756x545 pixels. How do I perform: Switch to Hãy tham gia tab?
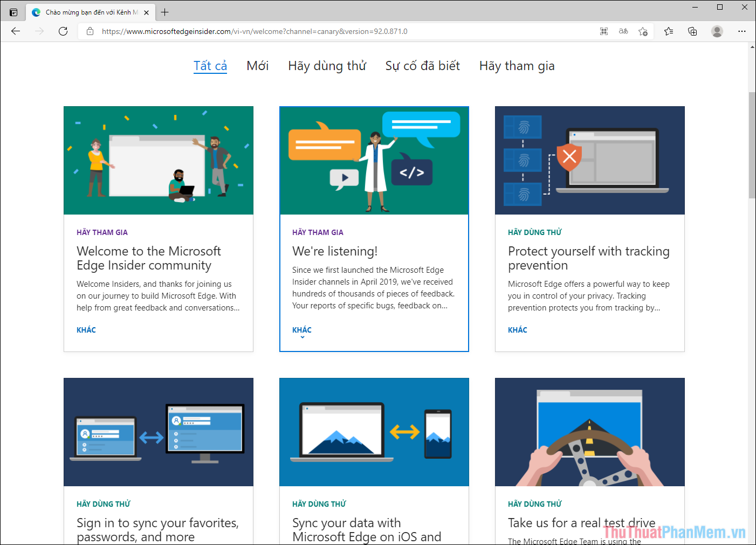point(517,66)
